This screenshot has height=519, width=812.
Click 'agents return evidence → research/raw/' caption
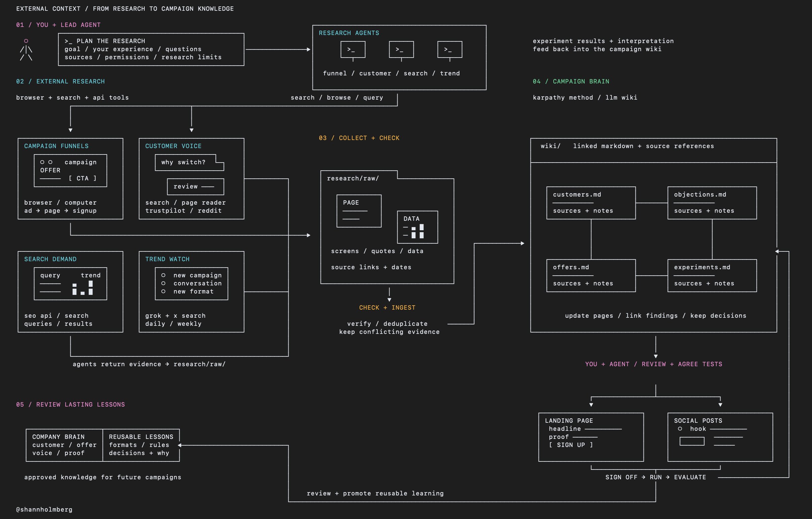tap(149, 364)
